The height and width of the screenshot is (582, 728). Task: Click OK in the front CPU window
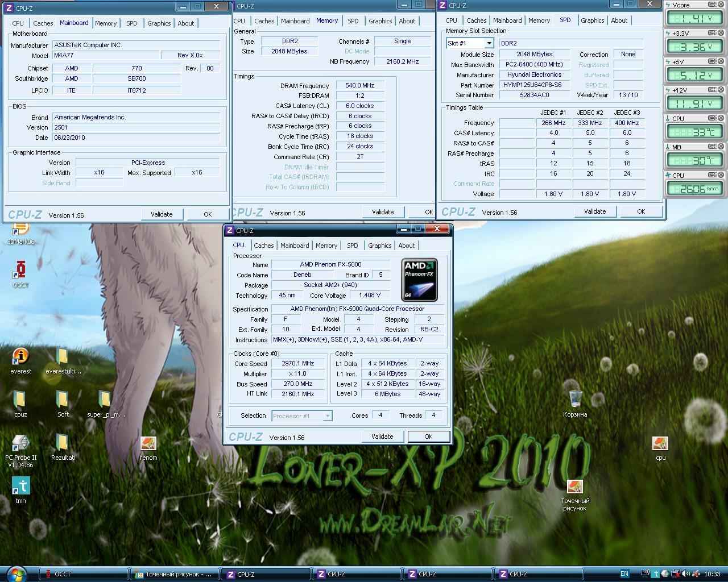pyautogui.click(x=428, y=436)
